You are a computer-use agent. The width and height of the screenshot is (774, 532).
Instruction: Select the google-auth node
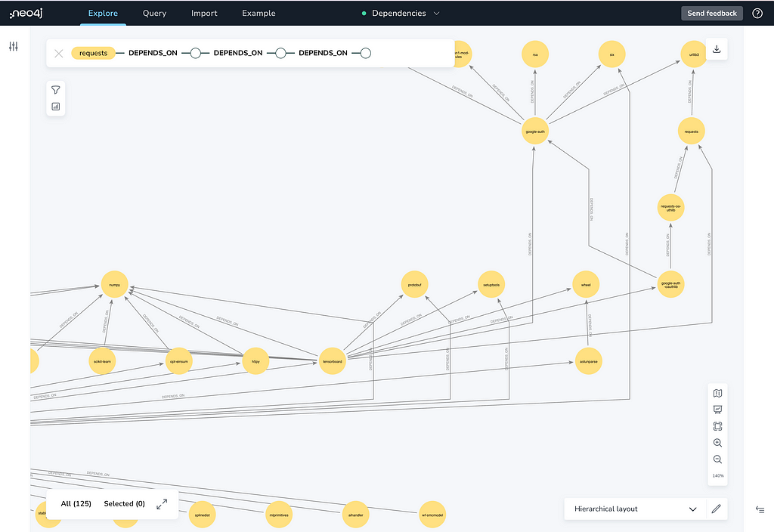[535, 131]
